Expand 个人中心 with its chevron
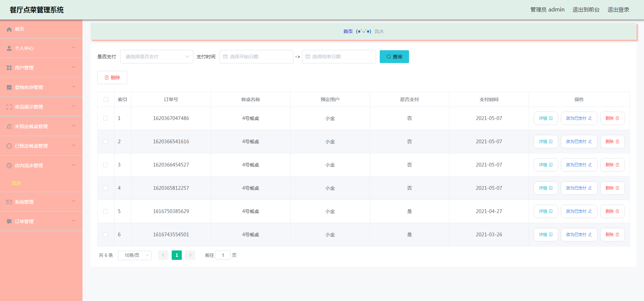This screenshot has height=301, width=644. [x=74, y=48]
